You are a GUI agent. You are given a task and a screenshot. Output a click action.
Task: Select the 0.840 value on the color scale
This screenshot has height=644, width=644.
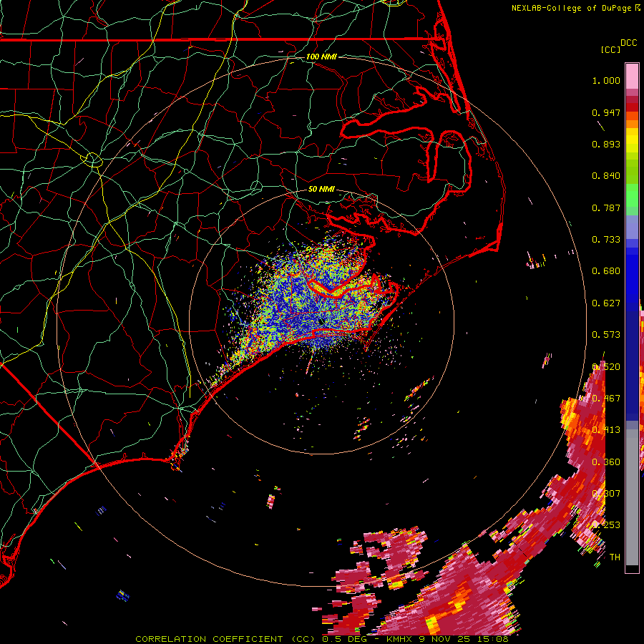[606, 176]
